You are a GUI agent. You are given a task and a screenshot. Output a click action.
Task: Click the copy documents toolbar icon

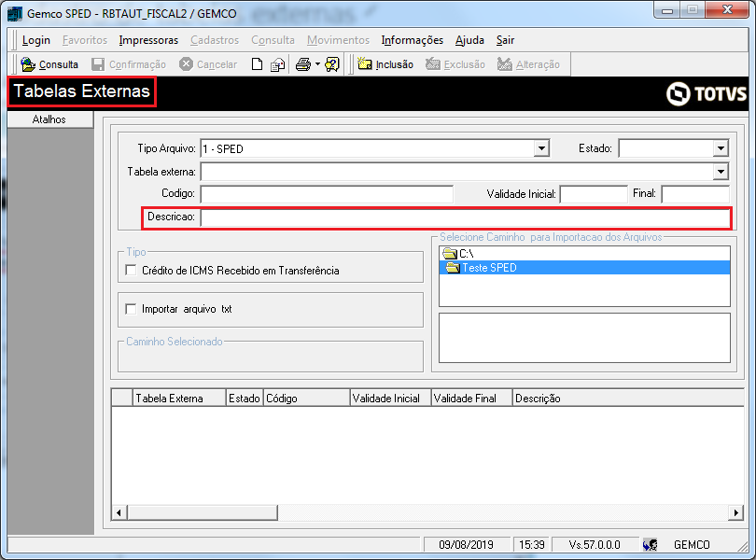coord(278,64)
